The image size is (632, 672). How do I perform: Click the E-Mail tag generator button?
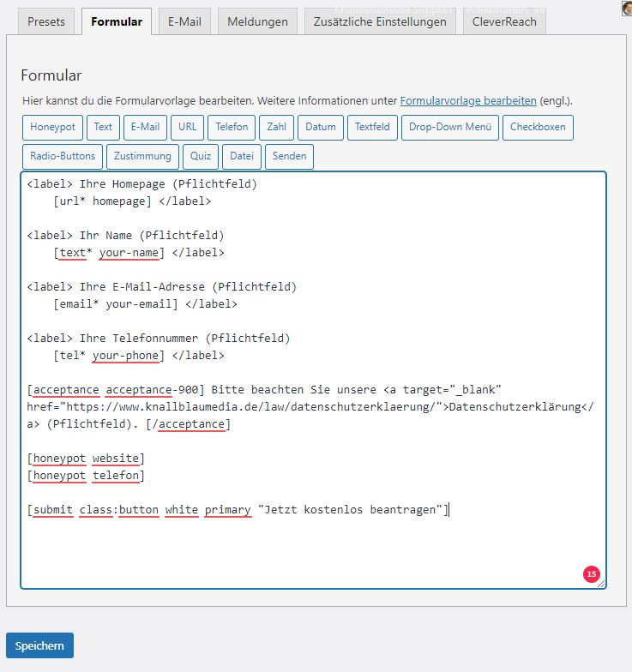145,127
